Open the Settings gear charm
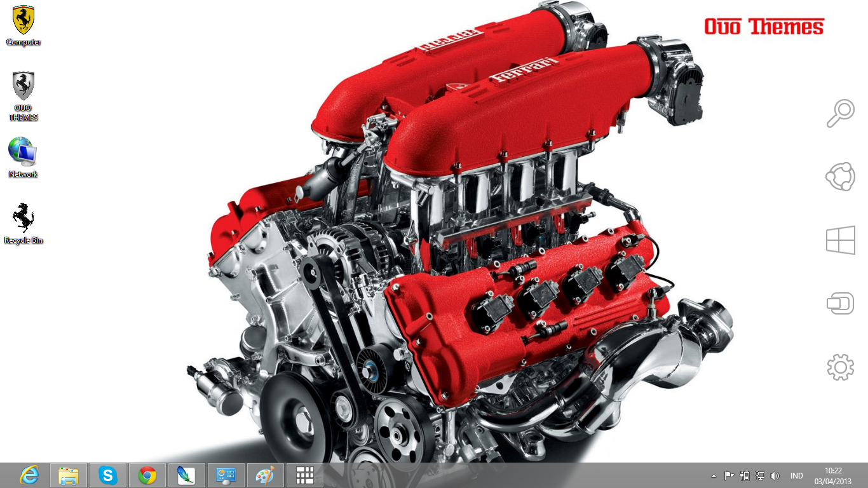This screenshot has width=868, height=488. pyautogui.click(x=840, y=367)
